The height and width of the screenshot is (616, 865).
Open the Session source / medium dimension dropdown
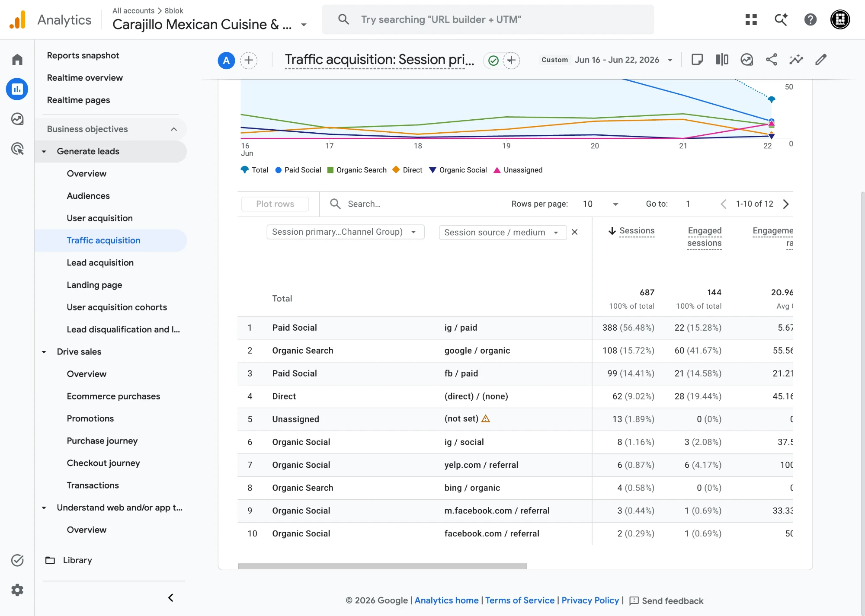[x=503, y=232]
